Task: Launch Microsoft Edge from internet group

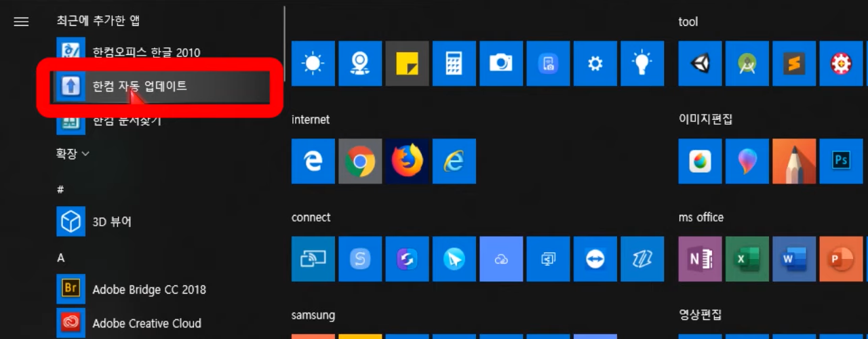Action: 313,161
